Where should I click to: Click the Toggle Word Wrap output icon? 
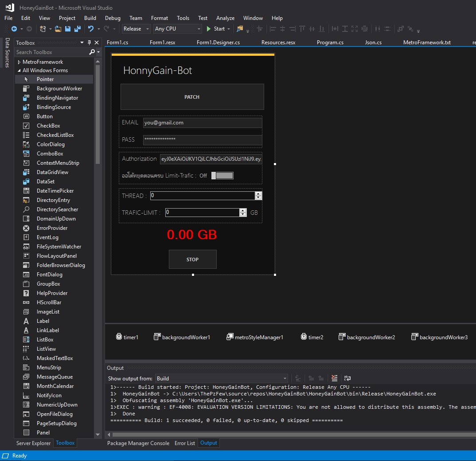click(347, 378)
